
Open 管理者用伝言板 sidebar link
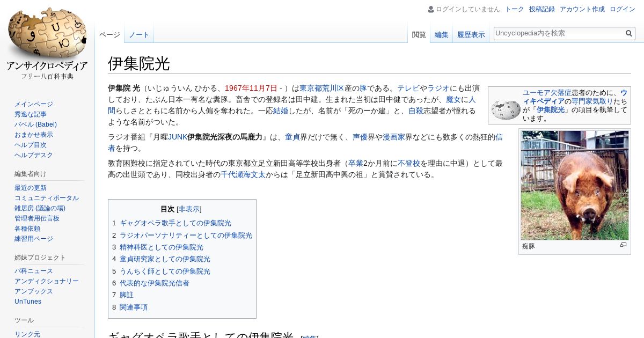37,218
